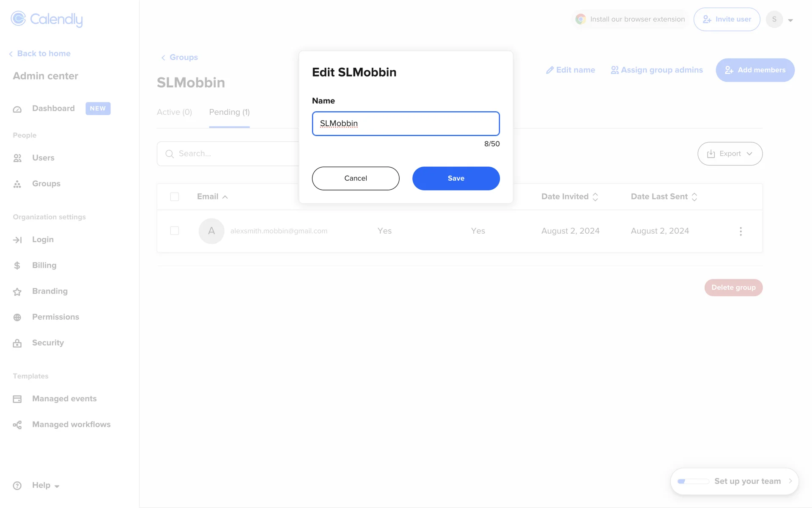Viewport: 812px width, 508px height.
Task: Cancel the edit name dialog
Action: pos(355,178)
